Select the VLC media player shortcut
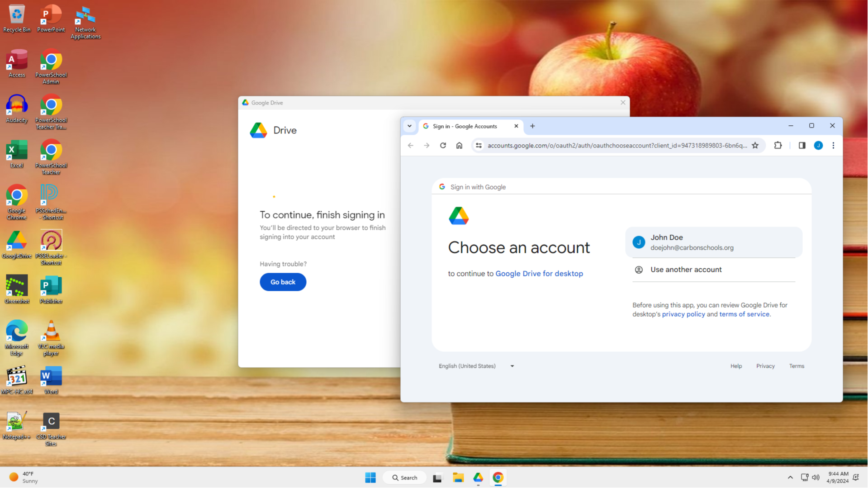Screen dimensions: 868x488 [x=51, y=339]
